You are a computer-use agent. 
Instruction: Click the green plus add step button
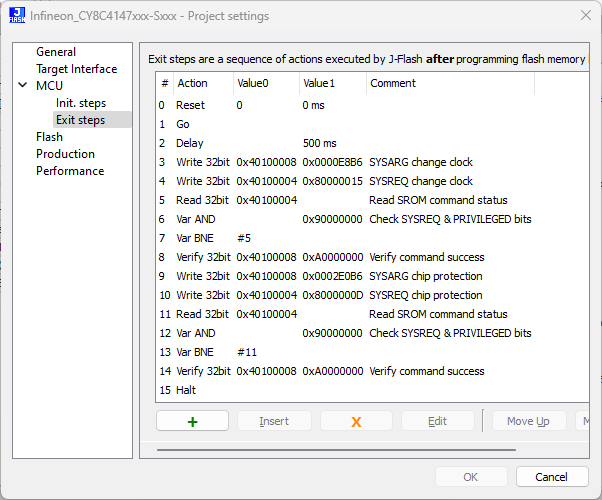click(x=192, y=421)
